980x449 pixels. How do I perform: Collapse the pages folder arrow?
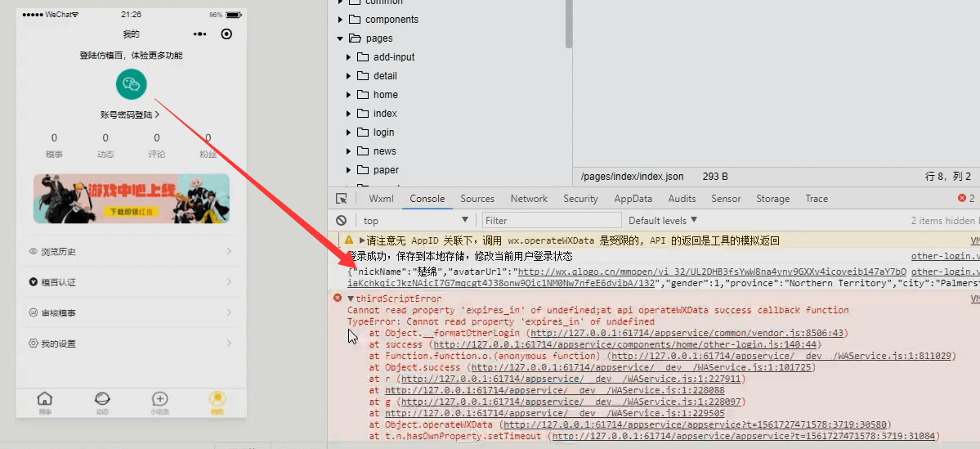click(340, 38)
